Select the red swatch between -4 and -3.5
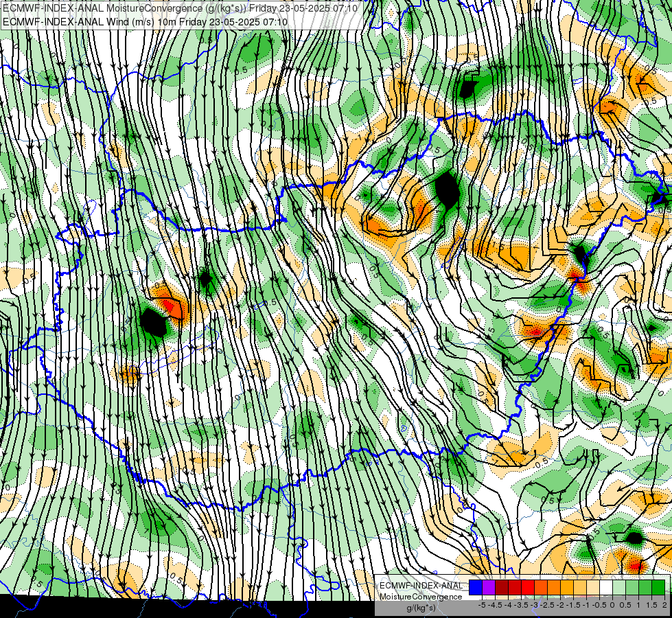Image resolution: width=672 pixels, height=618 pixels. pos(515,588)
